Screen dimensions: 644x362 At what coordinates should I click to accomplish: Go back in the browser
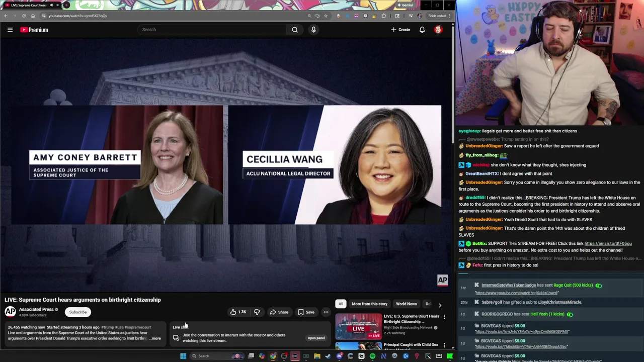coord(6,16)
